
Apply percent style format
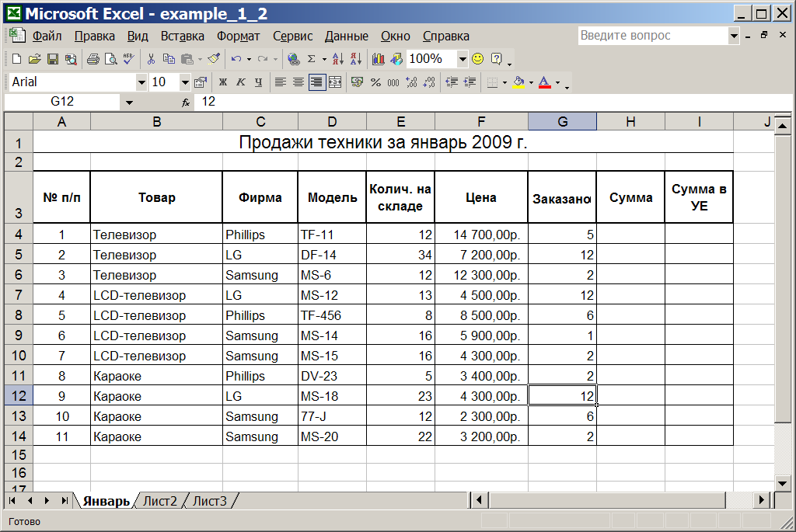point(375,82)
